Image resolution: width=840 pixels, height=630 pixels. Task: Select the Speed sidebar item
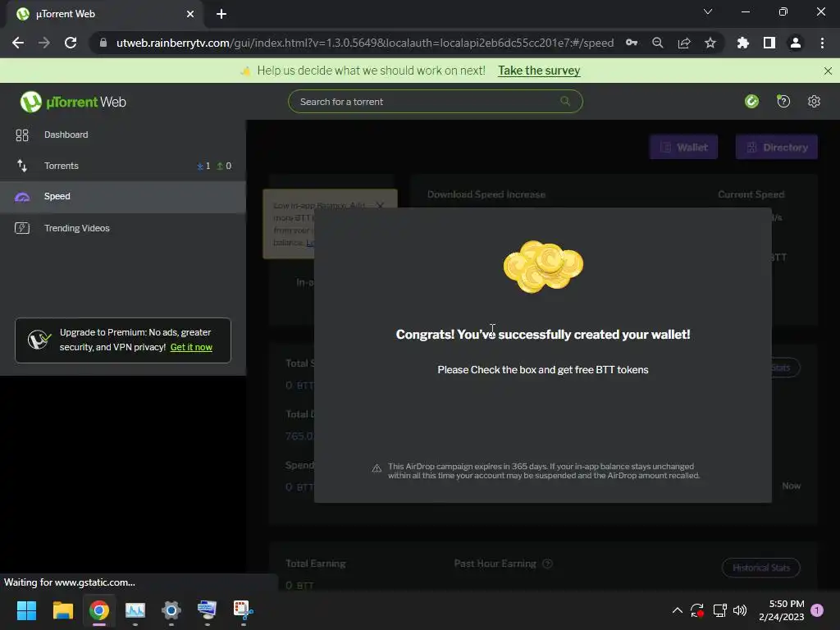click(123, 197)
